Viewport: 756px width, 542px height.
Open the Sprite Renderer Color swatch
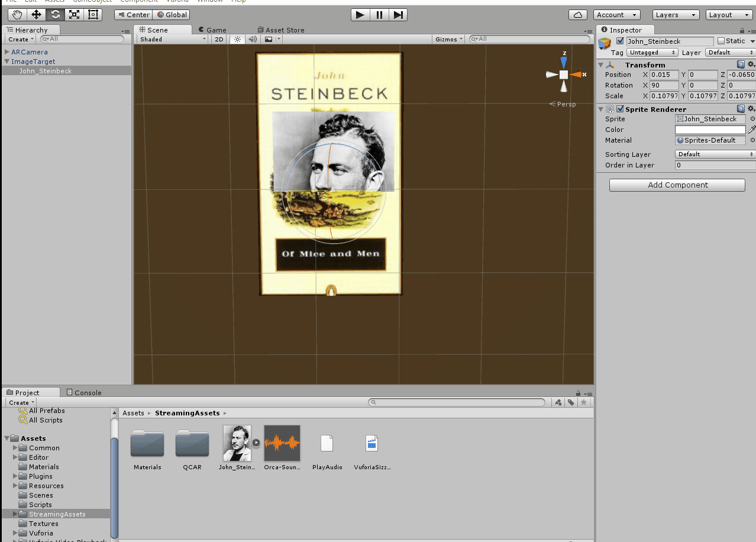click(x=710, y=129)
